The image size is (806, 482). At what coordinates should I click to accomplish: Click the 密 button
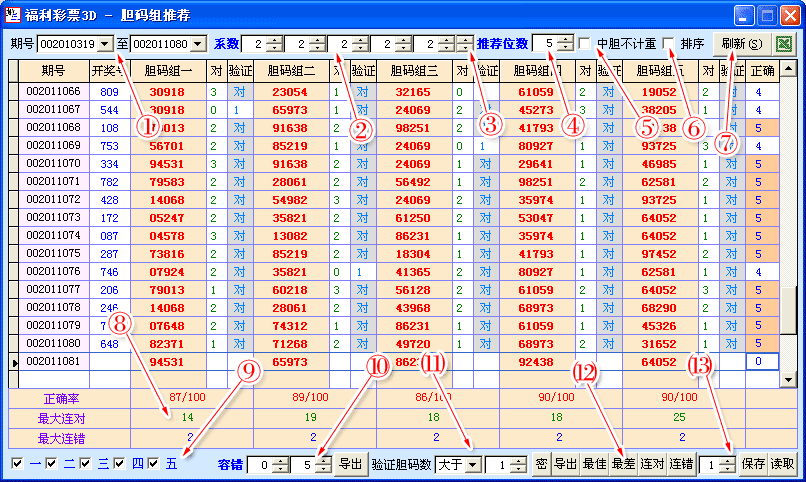(x=541, y=465)
